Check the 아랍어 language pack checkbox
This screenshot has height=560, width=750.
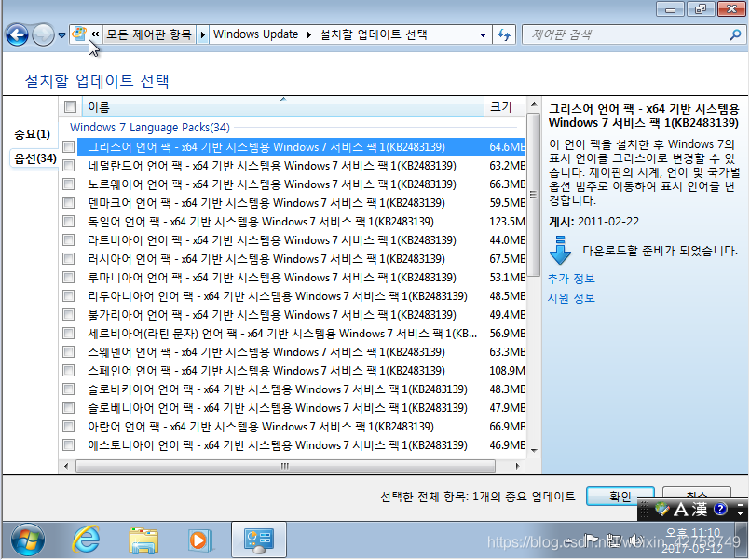point(69,427)
